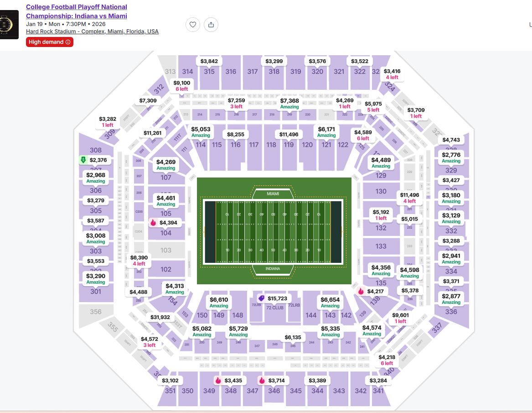Image resolution: width=532 pixels, height=413 pixels.
Task: Open the Hard Rock Stadium venue link
Action: (x=92, y=31)
